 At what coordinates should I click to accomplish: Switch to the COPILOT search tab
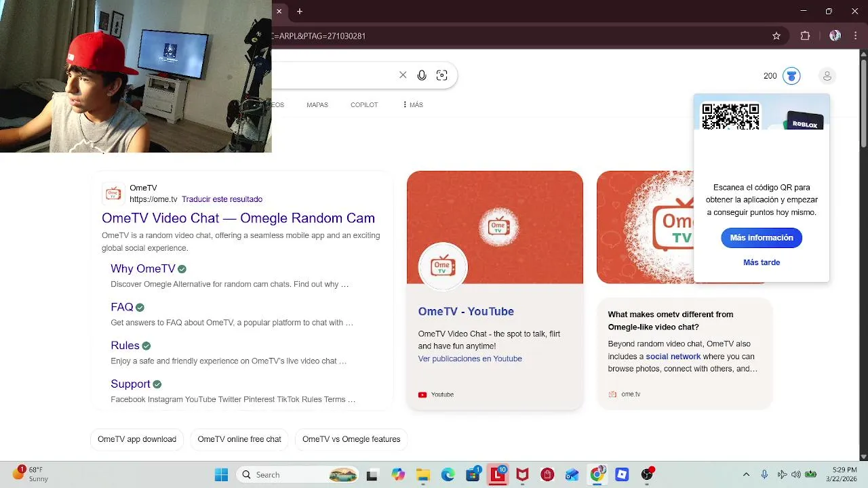click(x=364, y=105)
